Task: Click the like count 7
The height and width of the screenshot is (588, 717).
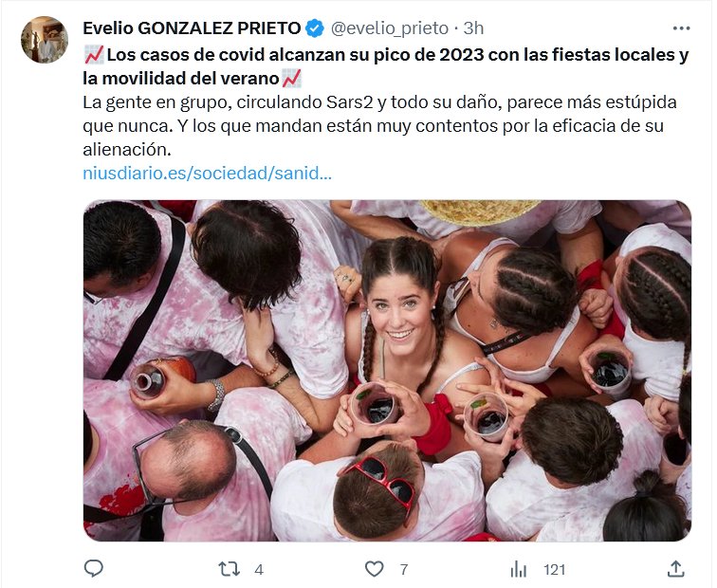Action: click(404, 570)
